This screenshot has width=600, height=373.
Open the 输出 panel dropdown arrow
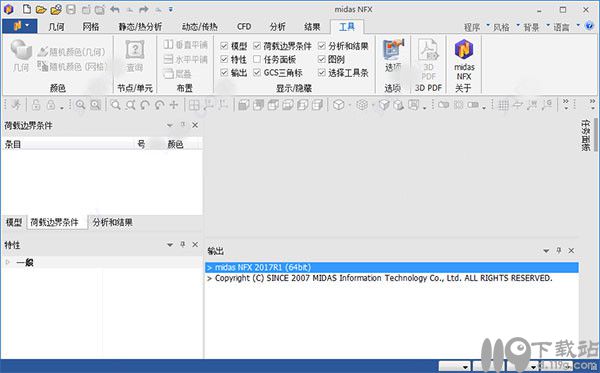546,251
